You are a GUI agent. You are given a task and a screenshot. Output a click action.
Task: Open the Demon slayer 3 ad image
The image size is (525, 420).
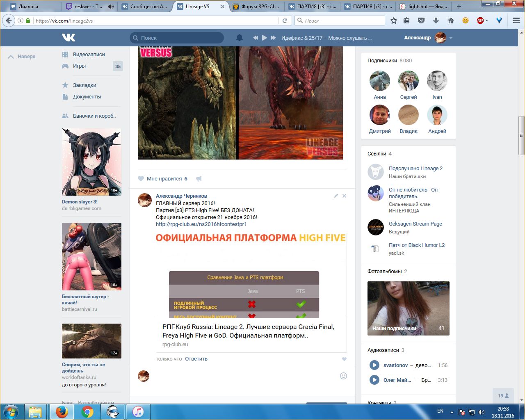(x=91, y=162)
